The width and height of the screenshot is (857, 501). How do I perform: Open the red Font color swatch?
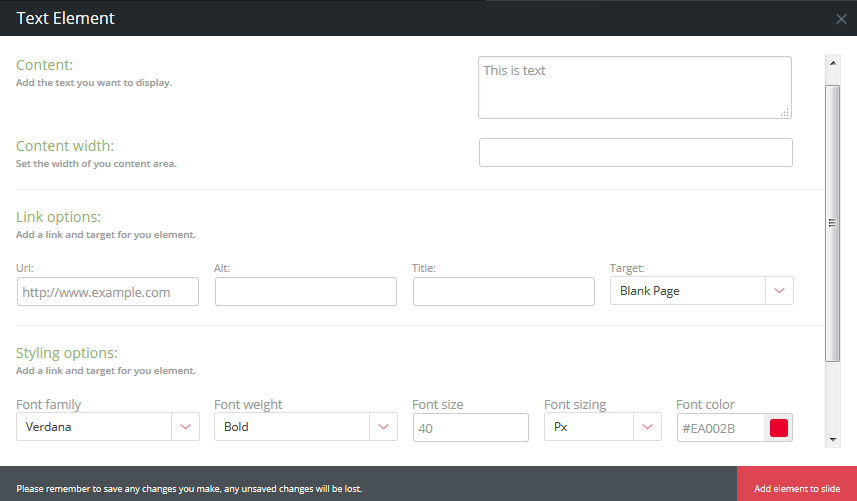pos(779,428)
